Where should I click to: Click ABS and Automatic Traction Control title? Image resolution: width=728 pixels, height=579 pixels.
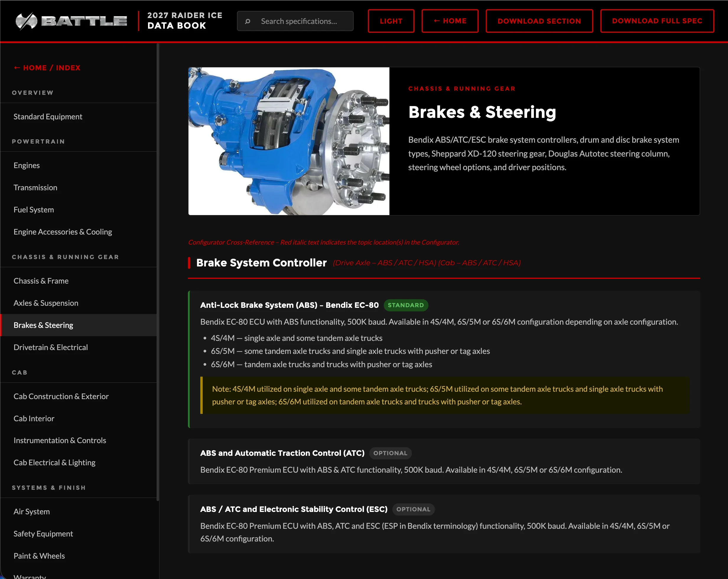[282, 453]
